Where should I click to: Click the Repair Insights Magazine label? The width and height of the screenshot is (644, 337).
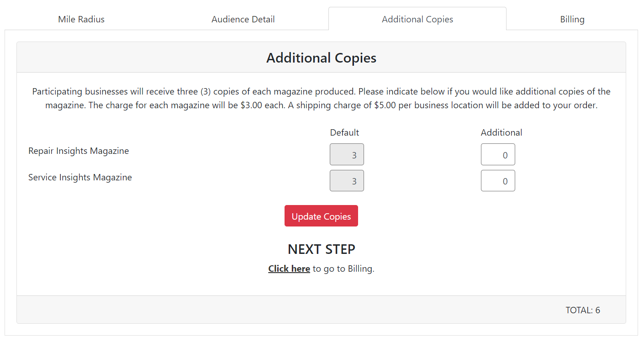pyautogui.click(x=79, y=151)
